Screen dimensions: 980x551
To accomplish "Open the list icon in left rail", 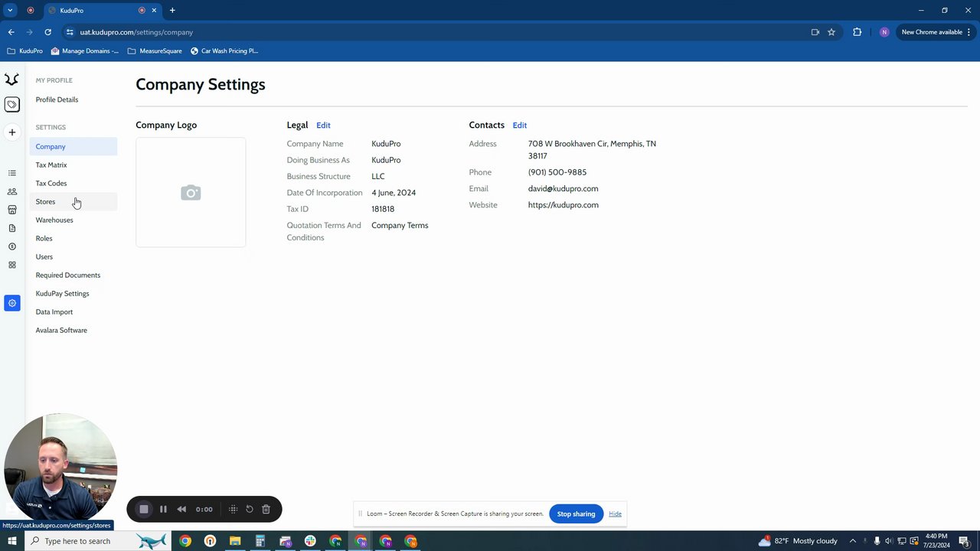I will [x=11, y=173].
